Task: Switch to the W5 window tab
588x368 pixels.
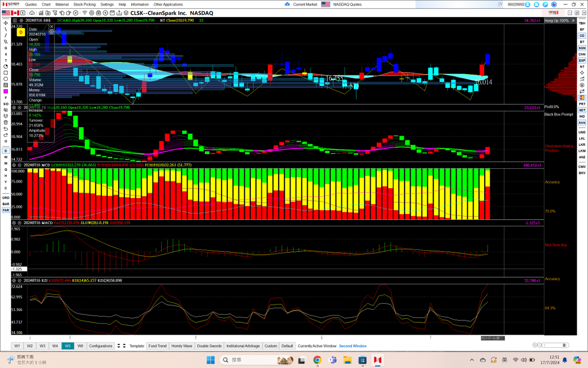Action: [x=68, y=346]
